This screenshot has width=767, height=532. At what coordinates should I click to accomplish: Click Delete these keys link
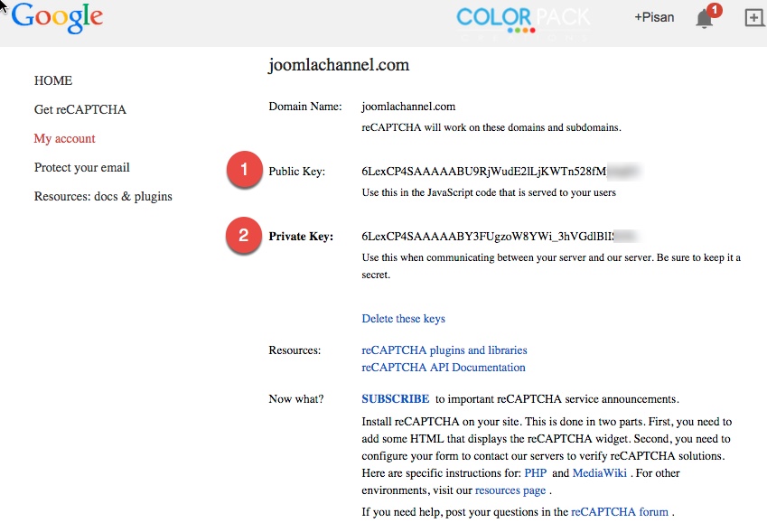pyautogui.click(x=403, y=319)
